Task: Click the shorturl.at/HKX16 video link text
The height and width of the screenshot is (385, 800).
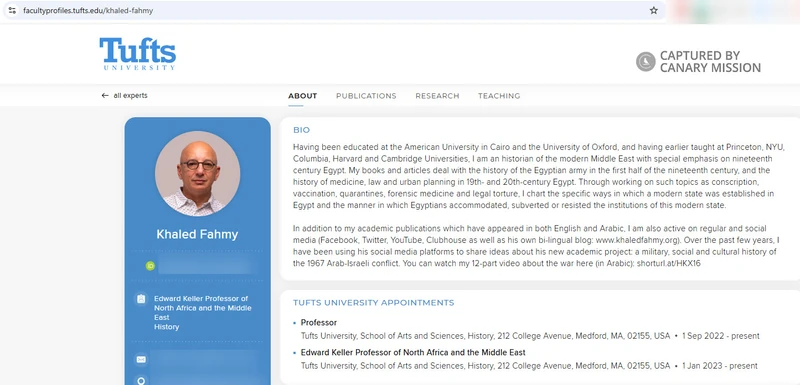Action: 668,263
